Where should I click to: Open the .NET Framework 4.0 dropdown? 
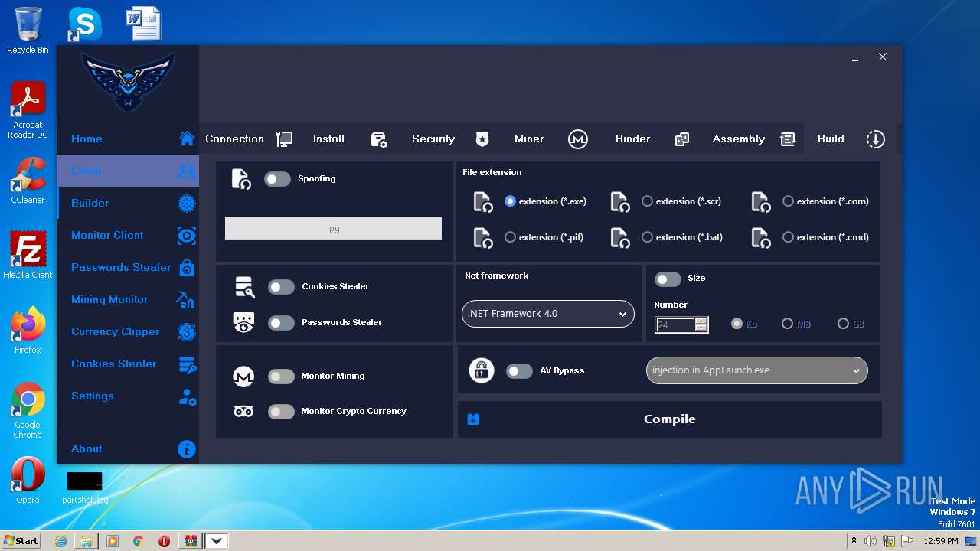point(548,314)
